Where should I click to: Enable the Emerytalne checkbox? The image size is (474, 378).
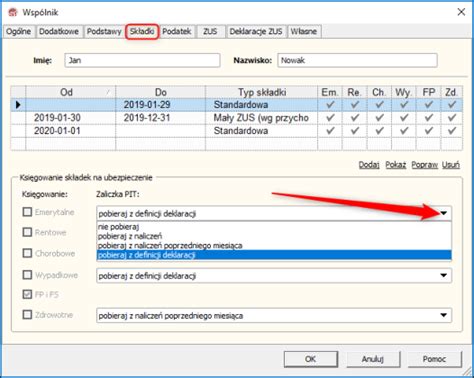[x=27, y=212]
